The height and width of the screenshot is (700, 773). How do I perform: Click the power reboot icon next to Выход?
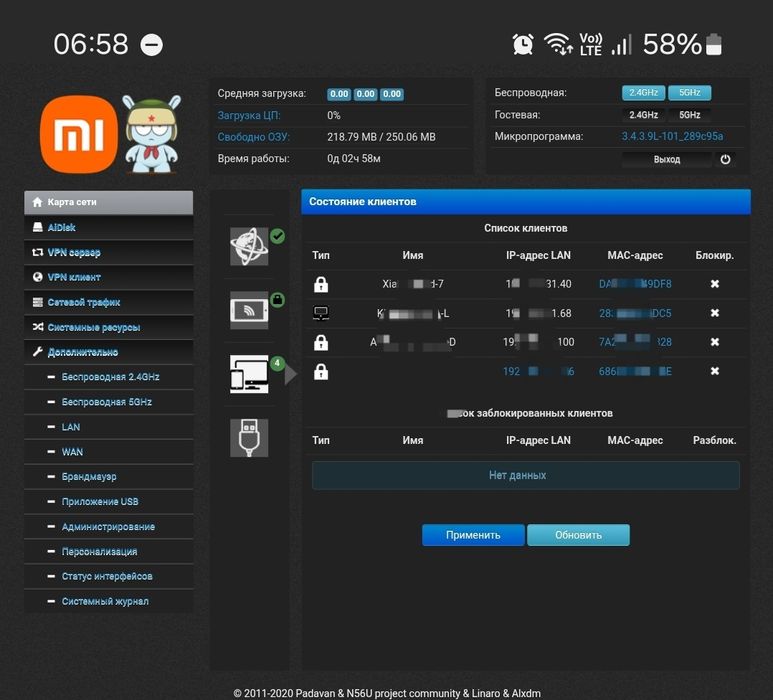point(725,159)
